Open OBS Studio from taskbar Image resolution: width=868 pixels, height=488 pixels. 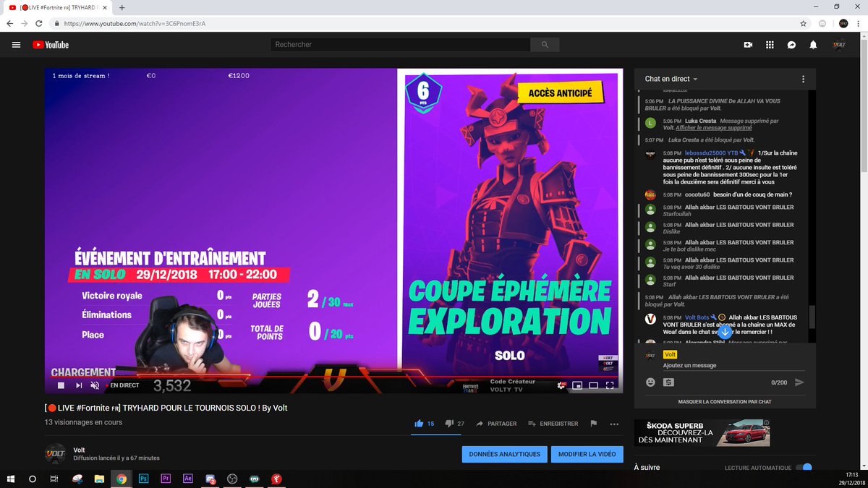click(232, 479)
